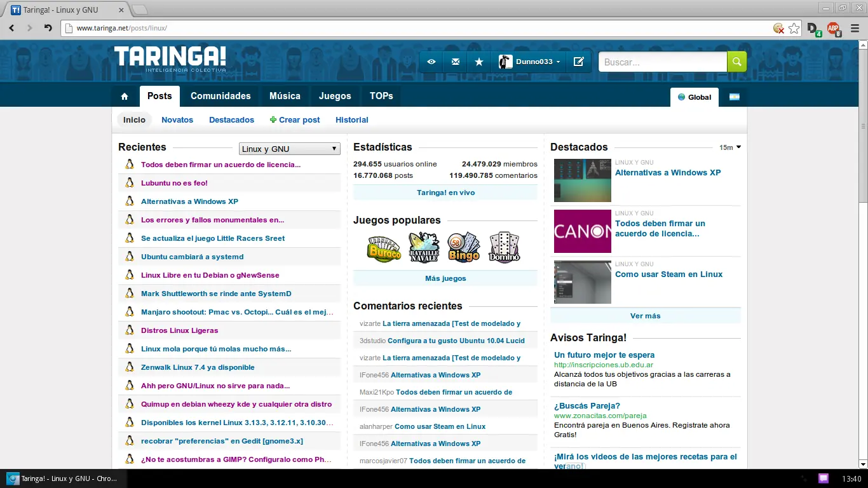Open the Domino game icon

504,247
